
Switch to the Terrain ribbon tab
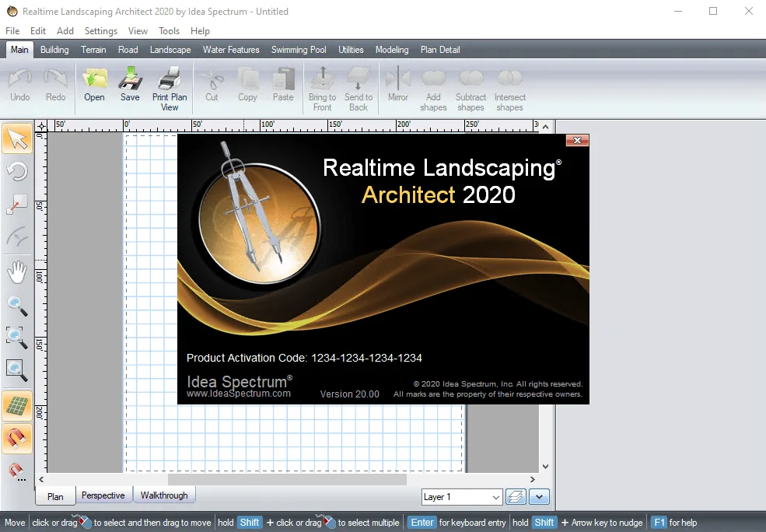(93, 49)
